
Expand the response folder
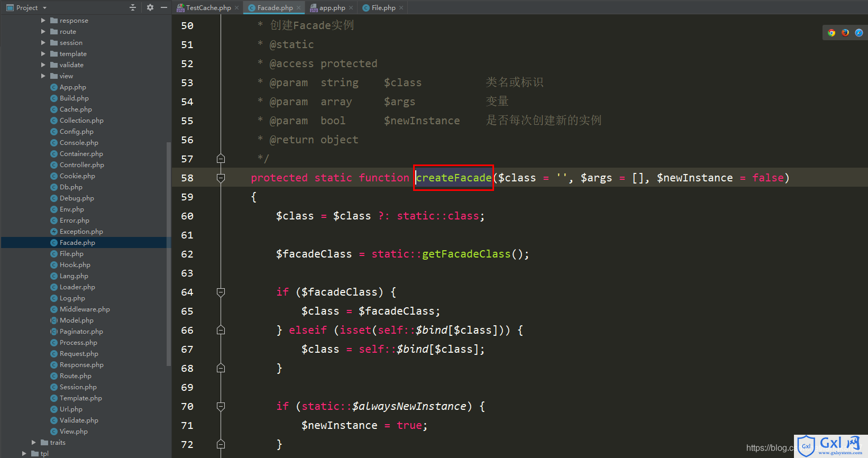click(43, 21)
